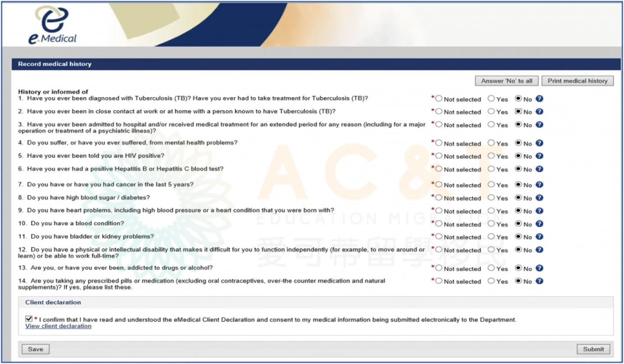624x364 pixels.
Task: Click the Print medical history button
Action: (577, 81)
